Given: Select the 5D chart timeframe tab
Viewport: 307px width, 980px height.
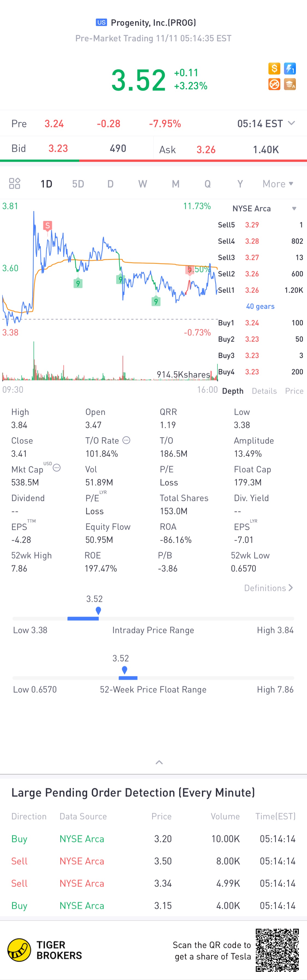Looking at the screenshot, I should 78,184.
